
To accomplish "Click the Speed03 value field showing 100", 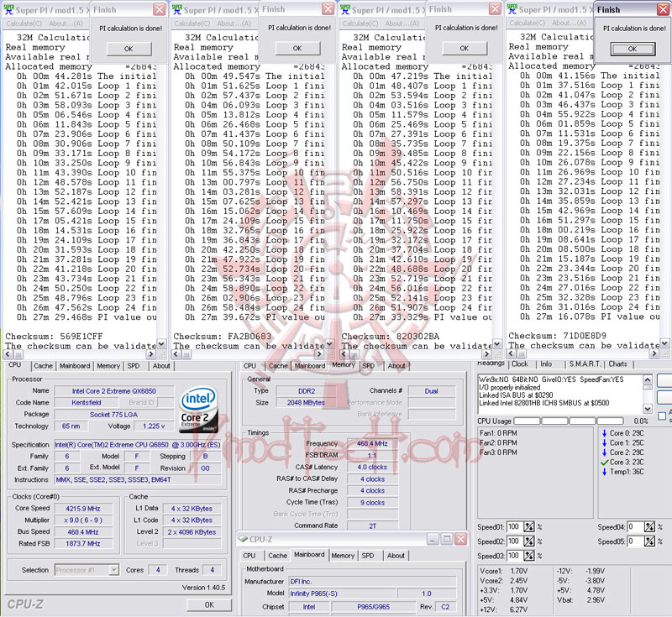I will (x=515, y=556).
